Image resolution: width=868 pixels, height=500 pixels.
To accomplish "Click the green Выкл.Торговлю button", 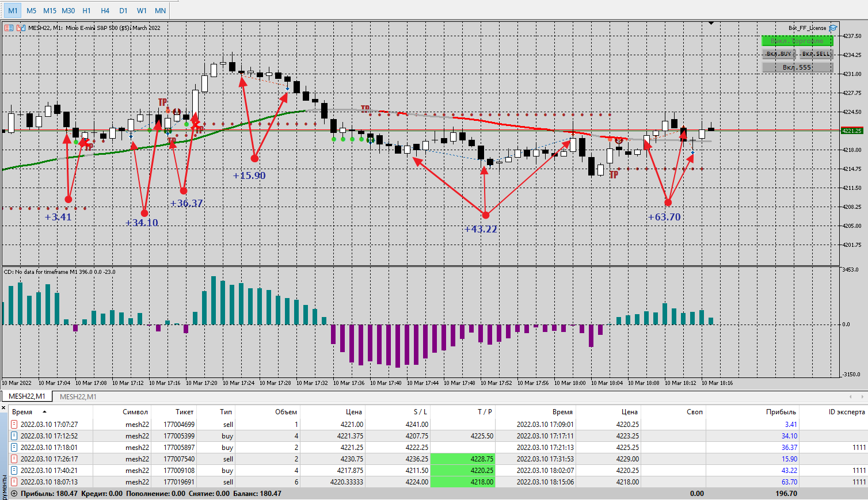I will (x=797, y=41).
